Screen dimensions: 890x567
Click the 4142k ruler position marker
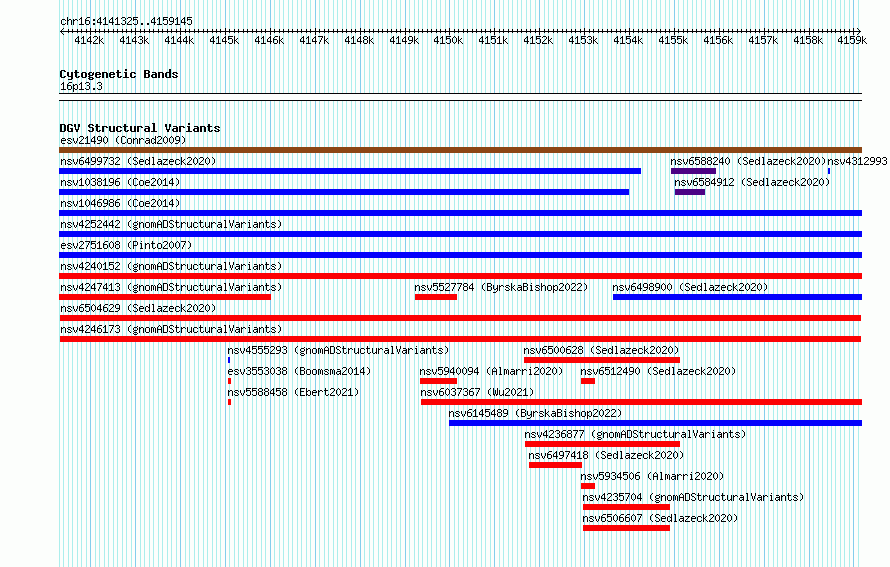click(x=89, y=40)
